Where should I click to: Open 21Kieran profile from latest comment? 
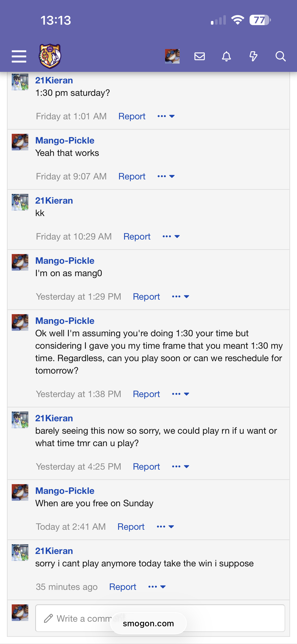click(x=54, y=551)
